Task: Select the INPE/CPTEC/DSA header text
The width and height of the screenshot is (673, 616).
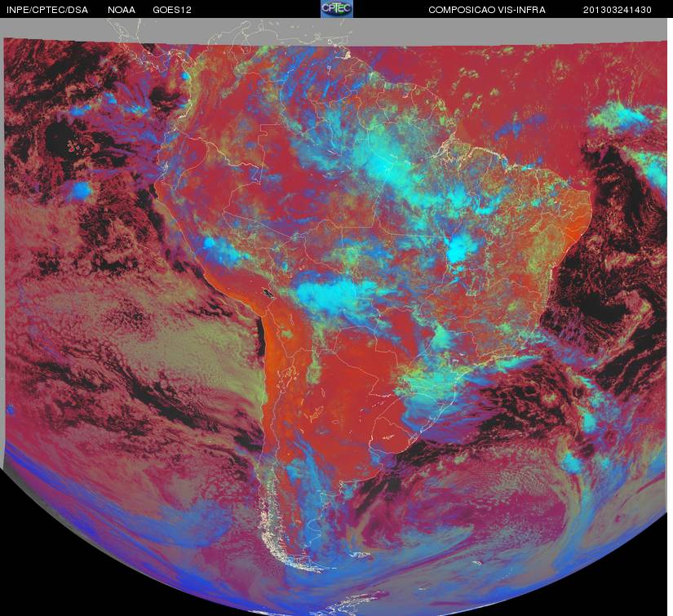Action: click(47, 10)
